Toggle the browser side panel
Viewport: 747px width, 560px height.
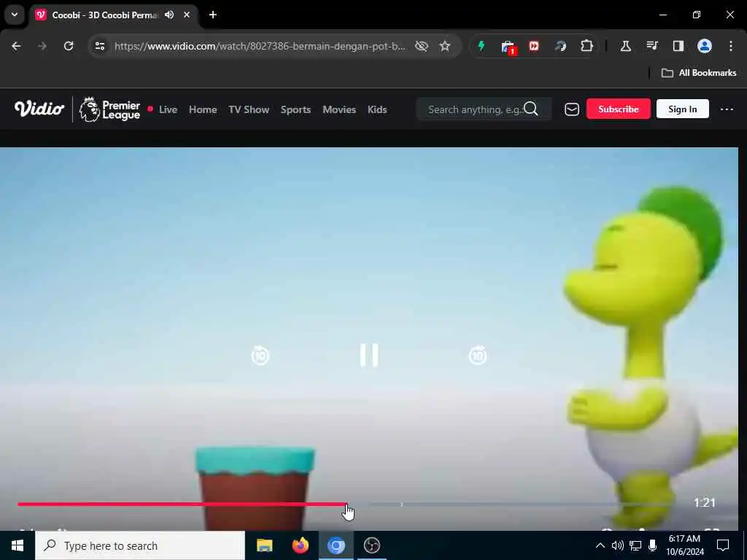point(678,46)
